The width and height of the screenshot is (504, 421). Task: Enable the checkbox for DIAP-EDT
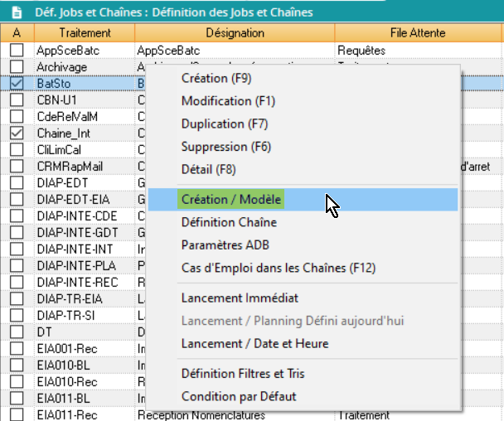[x=16, y=183]
